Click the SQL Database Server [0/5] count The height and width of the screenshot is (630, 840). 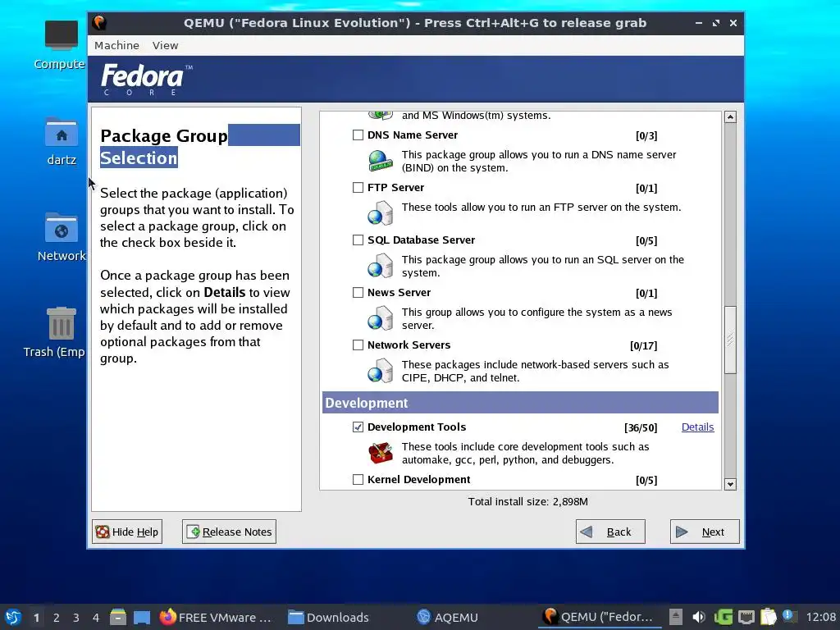click(646, 240)
